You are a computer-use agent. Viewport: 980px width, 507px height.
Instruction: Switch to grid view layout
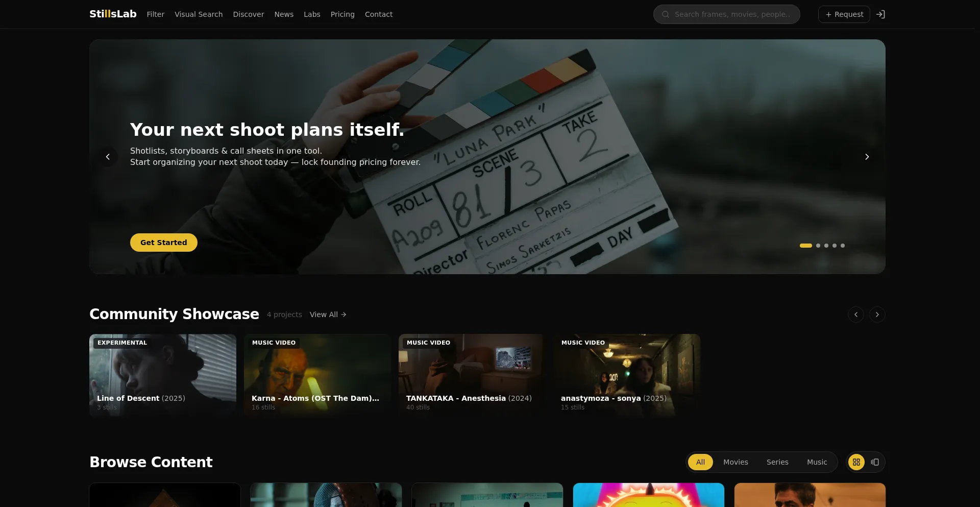pyautogui.click(x=856, y=462)
